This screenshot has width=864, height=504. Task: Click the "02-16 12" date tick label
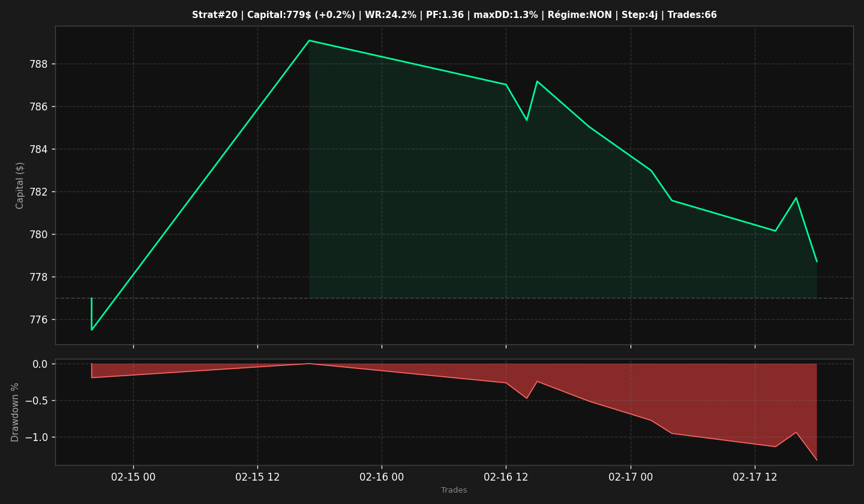506,477
